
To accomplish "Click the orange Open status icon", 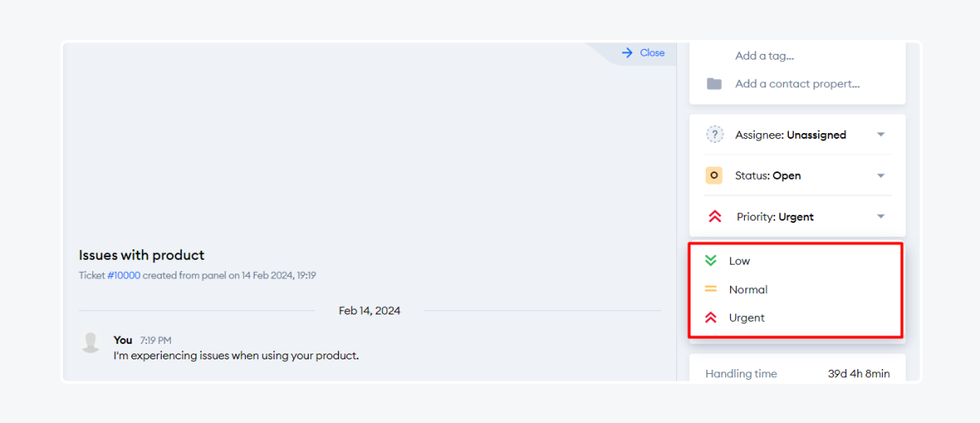I will pos(715,176).
